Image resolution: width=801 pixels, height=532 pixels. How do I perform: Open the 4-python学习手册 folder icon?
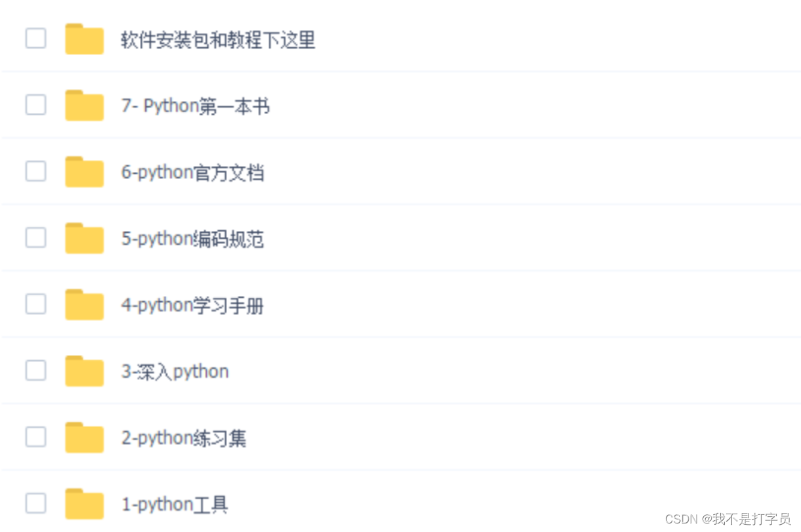tap(84, 304)
